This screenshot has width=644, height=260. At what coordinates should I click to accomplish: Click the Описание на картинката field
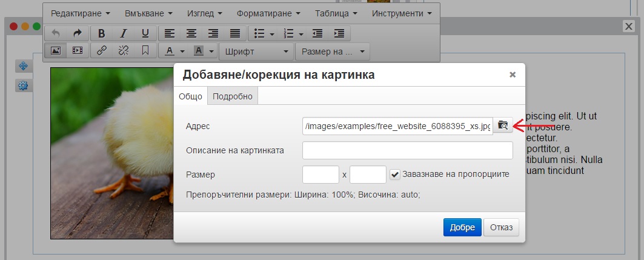pyautogui.click(x=408, y=150)
